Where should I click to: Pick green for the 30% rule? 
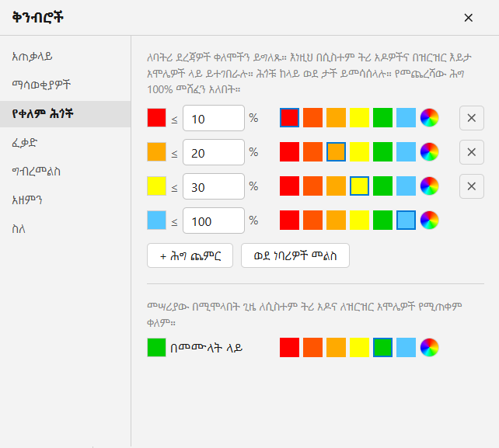[383, 186]
